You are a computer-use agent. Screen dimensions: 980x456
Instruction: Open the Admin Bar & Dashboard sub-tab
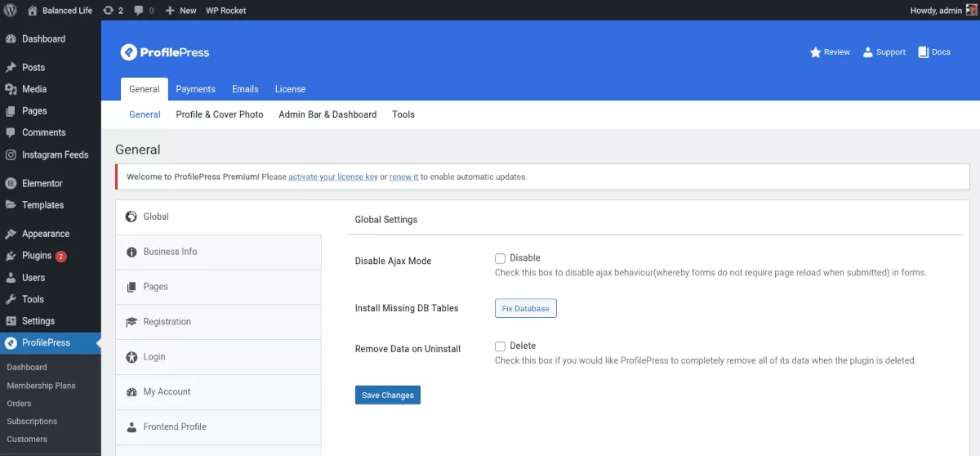327,114
